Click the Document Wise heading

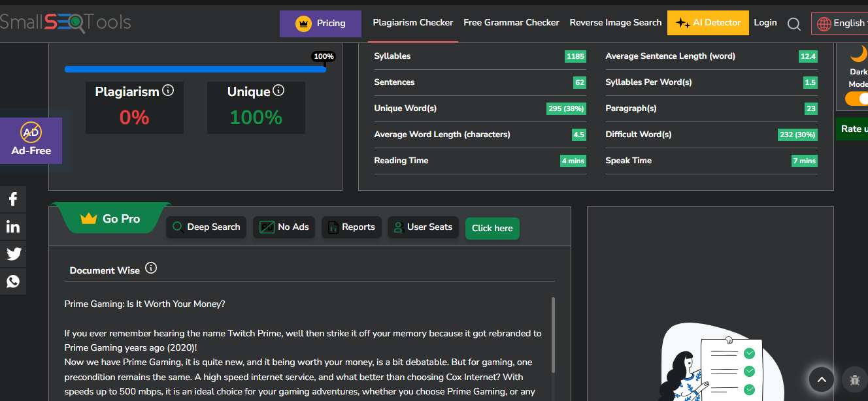tap(105, 270)
